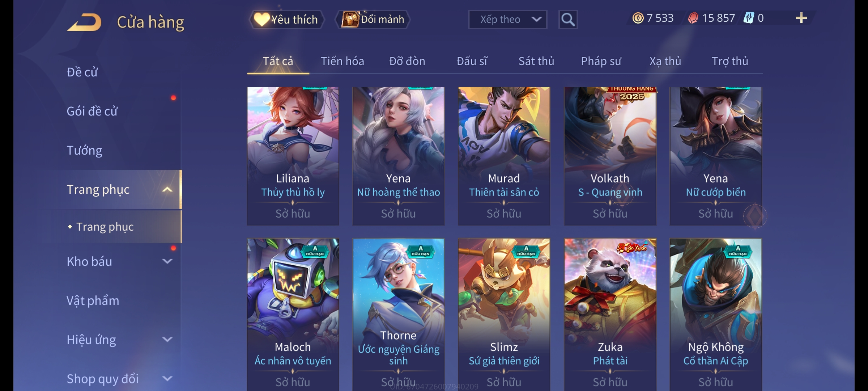
Task: Tap the heart icon for Yêu thích
Action: point(261,19)
